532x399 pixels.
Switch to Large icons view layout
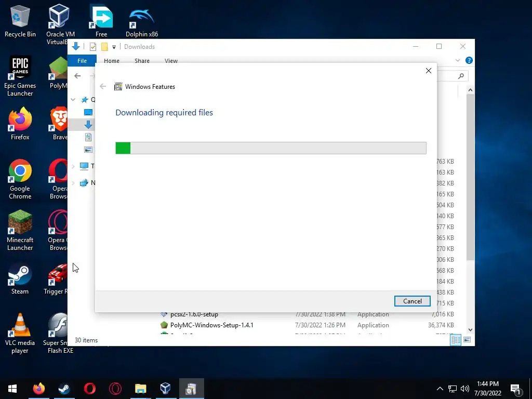coord(467,340)
